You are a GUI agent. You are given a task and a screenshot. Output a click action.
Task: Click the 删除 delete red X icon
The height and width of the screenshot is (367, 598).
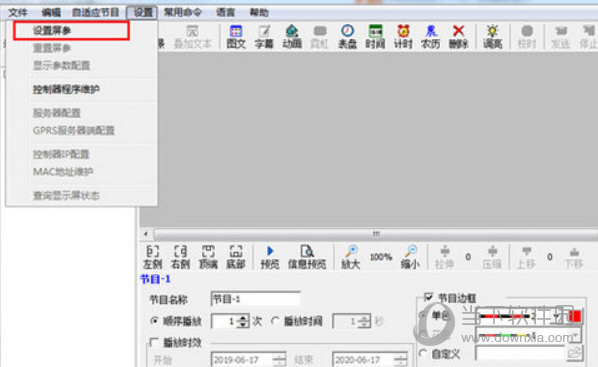click(x=458, y=37)
